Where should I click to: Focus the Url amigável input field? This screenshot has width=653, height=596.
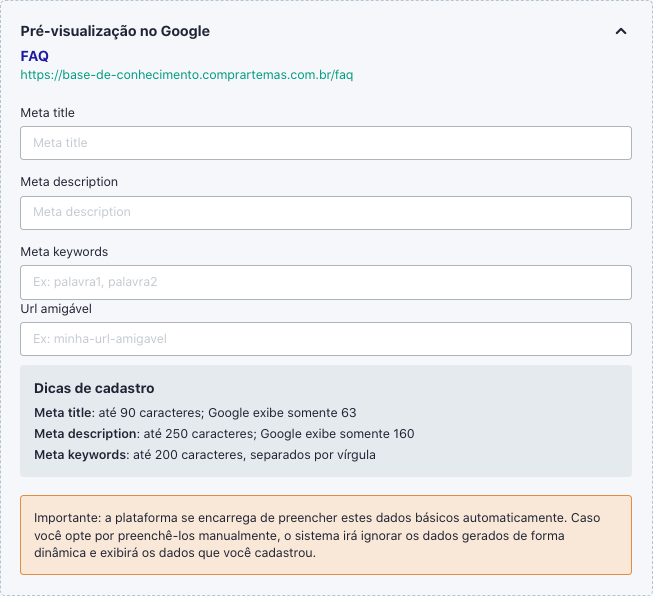click(326, 339)
